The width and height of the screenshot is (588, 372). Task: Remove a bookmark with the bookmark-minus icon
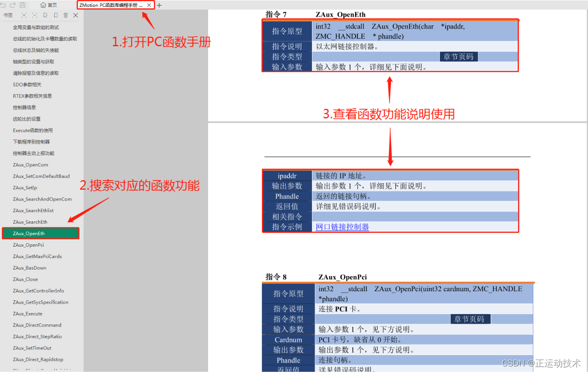click(x=56, y=15)
